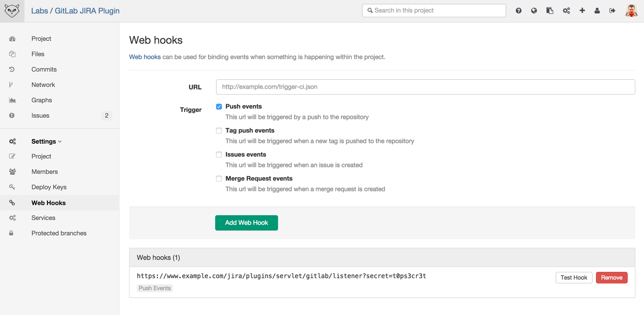Open the Deploy Keys settings page
The width and height of the screenshot is (644, 315).
coord(49,187)
